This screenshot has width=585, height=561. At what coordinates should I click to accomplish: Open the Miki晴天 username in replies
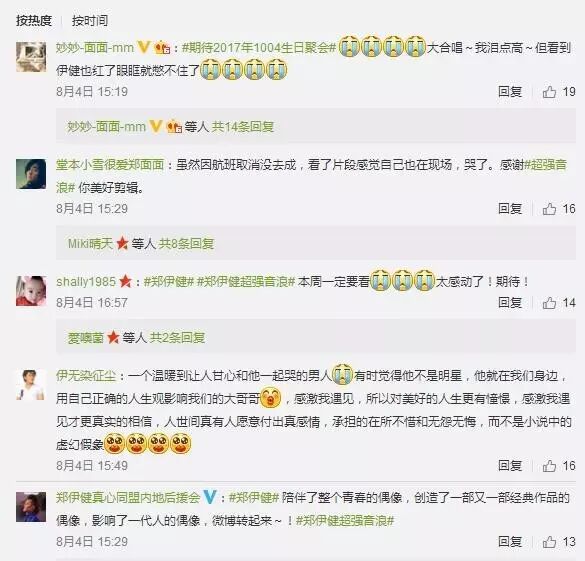pyautogui.click(x=90, y=244)
